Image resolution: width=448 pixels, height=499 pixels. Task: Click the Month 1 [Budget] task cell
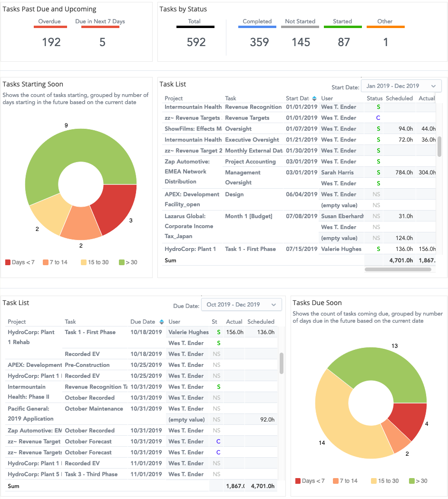(249, 216)
